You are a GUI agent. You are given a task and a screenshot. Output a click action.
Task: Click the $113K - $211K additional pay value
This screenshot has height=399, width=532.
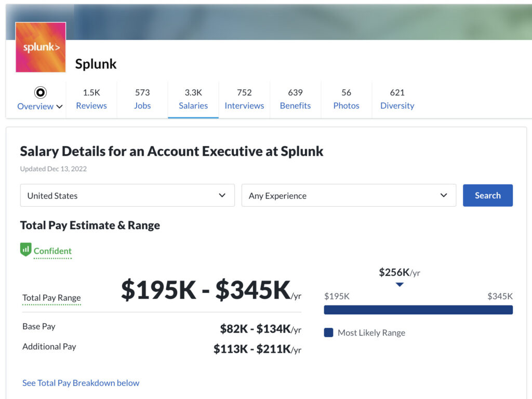click(257, 349)
